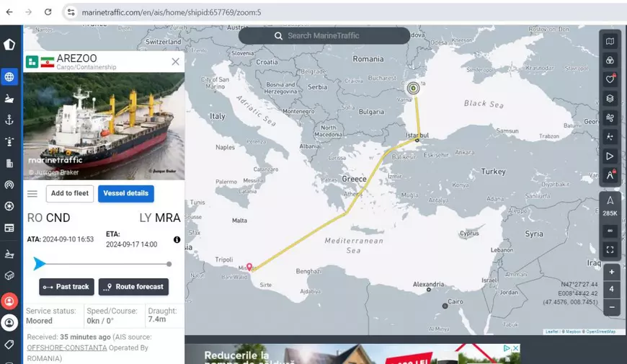Open the voyage planner ship icon
This screenshot has width=627, height=364.
click(9, 254)
